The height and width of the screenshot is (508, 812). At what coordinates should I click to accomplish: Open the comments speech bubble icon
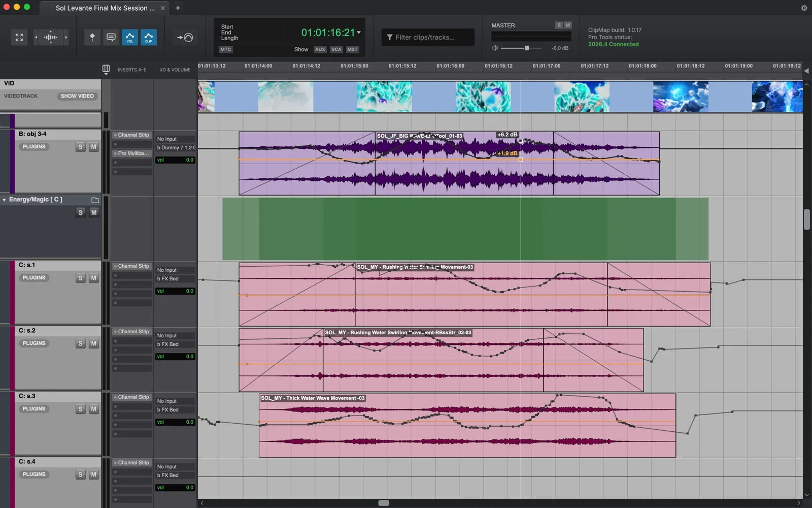[111, 37]
